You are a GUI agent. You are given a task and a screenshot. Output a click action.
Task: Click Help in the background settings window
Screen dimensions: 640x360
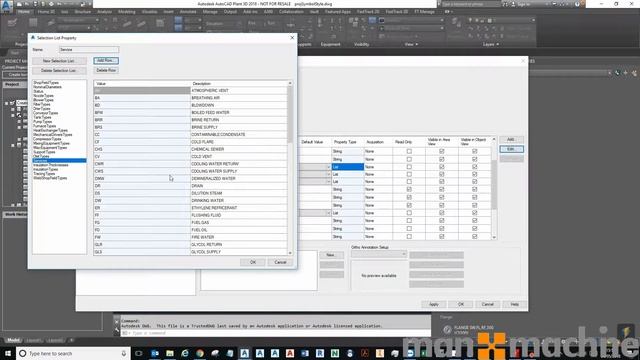pos(514,304)
